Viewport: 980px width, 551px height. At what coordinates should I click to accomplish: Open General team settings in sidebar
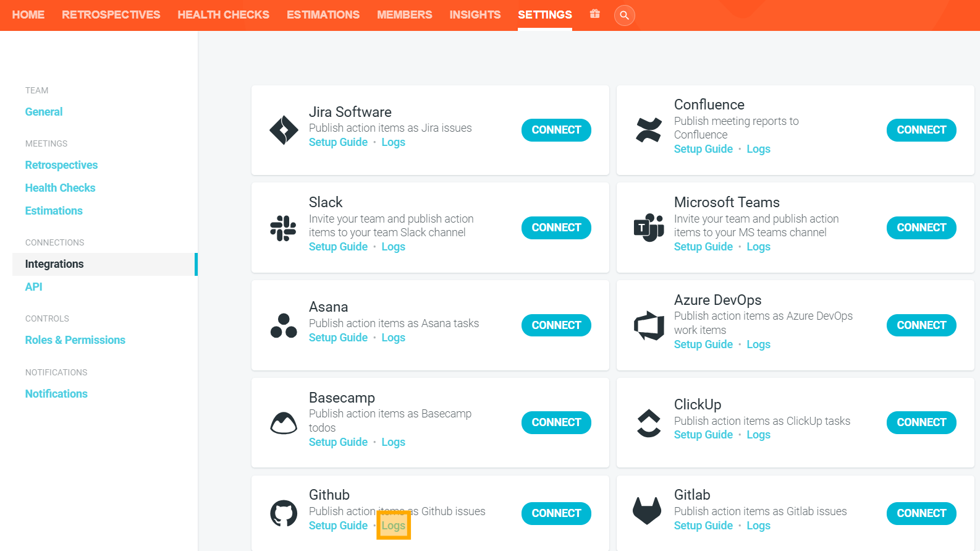point(44,112)
